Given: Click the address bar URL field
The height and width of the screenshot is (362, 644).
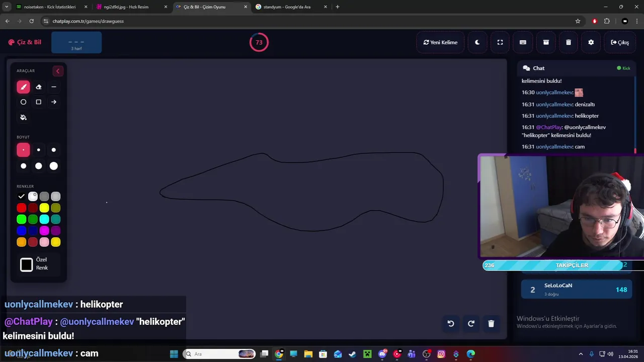Looking at the screenshot, I should 312,21.
